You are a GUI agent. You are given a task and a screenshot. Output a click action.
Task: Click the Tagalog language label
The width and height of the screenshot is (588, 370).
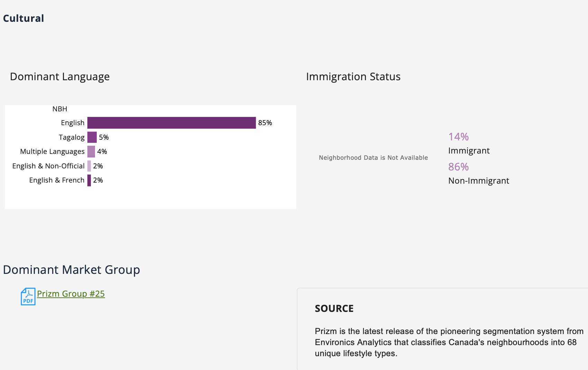(72, 137)
